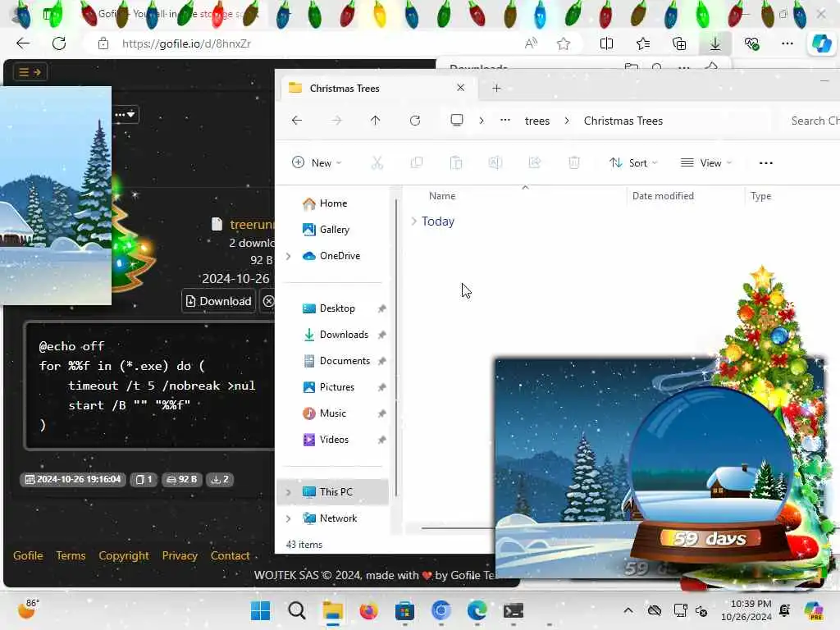Open the Privacy footer link
This screenshot has width=840, height=630.
pos(180,555)
